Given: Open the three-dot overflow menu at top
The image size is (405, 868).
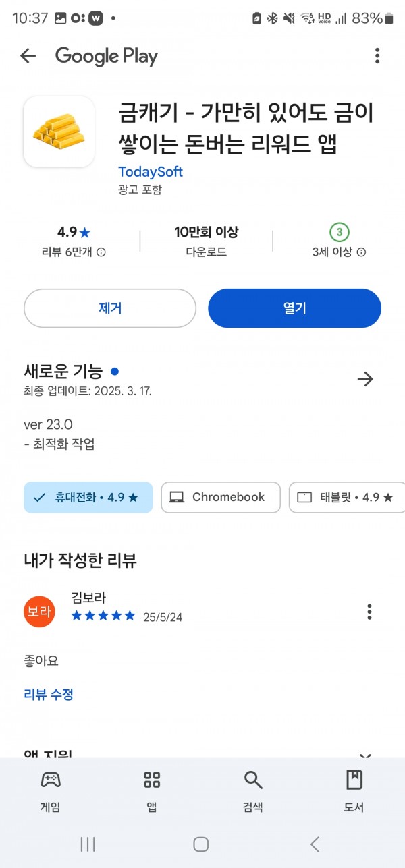Looking at the screenshot, I should [377, 56].
